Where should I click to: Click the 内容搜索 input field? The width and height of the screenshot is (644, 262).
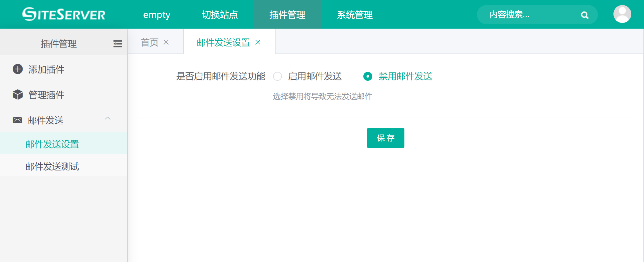click(x=528, y=15)
